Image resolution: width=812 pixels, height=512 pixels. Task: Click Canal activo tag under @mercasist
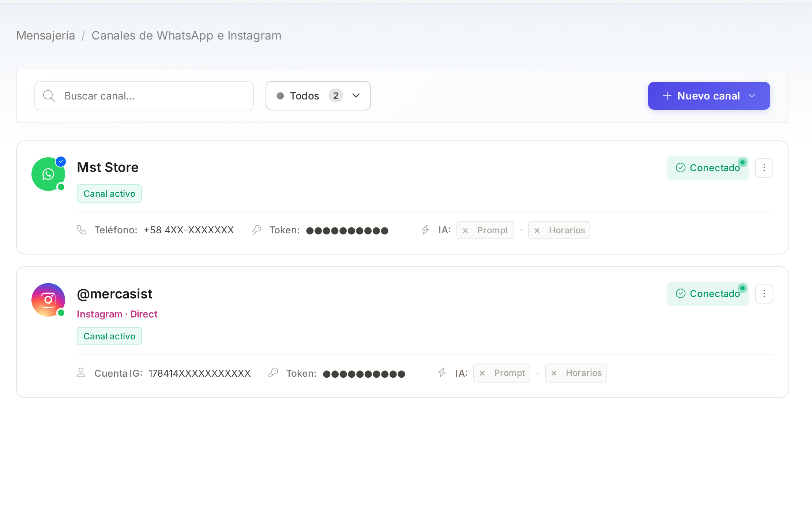pos(109,336)
